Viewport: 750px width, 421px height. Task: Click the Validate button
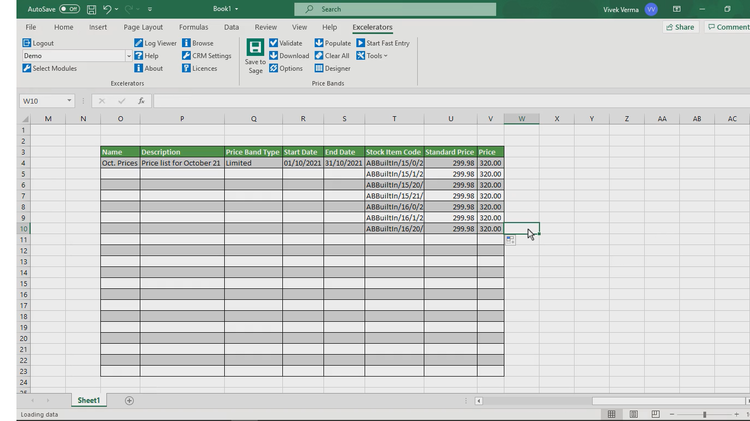[286, 43]
